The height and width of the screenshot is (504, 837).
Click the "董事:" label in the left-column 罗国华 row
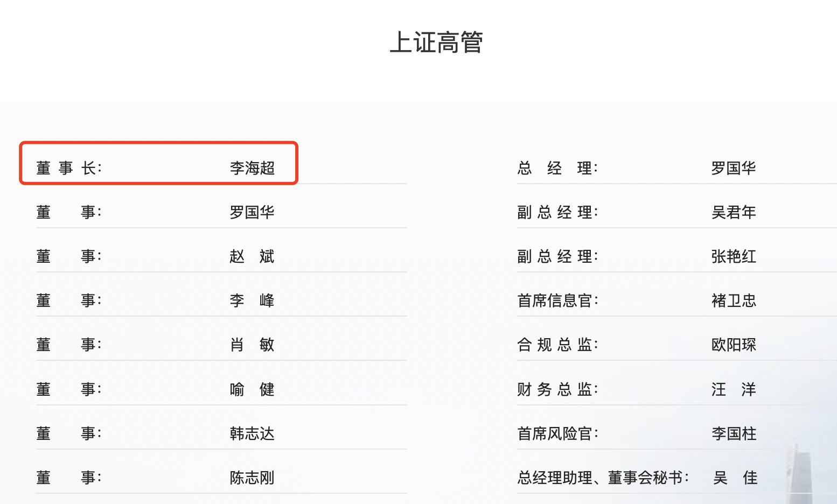69,212
